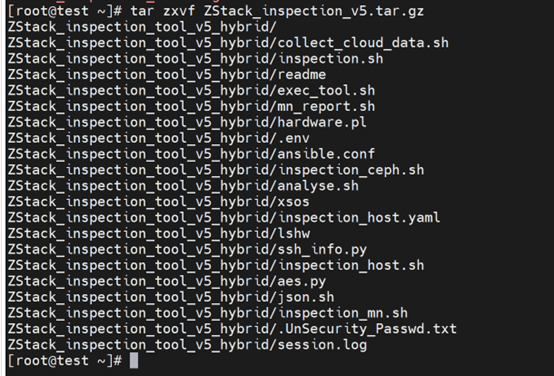
Task: Click the analyse.sh file line
Action: point(183,186)
